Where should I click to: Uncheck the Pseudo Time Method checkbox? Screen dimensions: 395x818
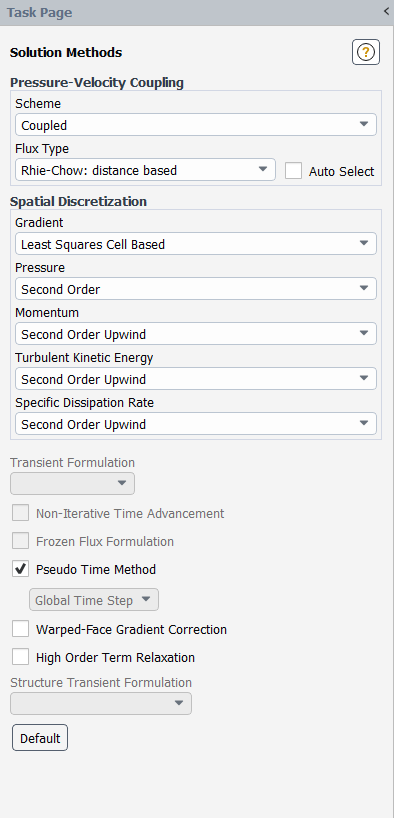point(20,569)
